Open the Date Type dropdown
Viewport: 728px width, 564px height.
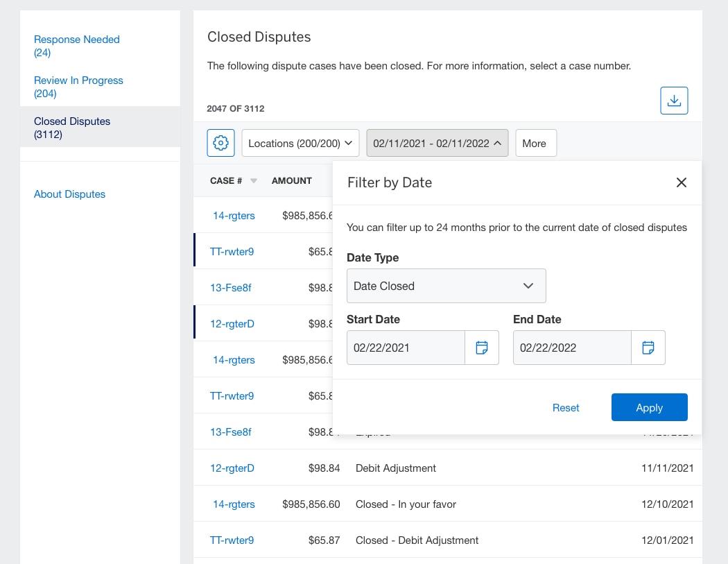click(446, 286)
